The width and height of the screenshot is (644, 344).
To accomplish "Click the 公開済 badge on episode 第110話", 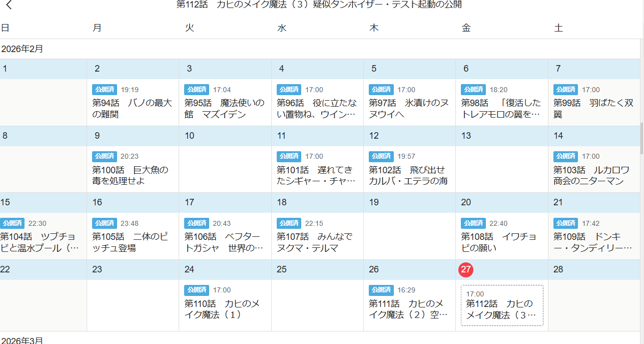I will coord(196,290).
